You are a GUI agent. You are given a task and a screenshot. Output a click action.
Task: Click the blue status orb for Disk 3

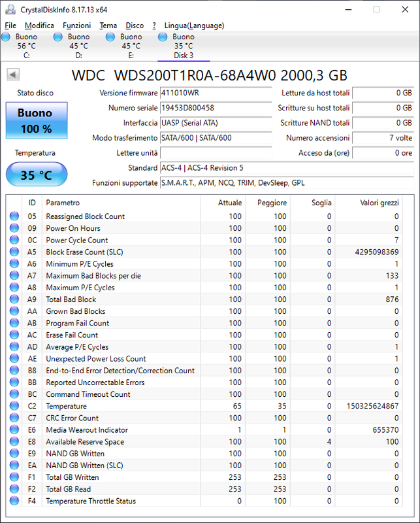point(163,37)
